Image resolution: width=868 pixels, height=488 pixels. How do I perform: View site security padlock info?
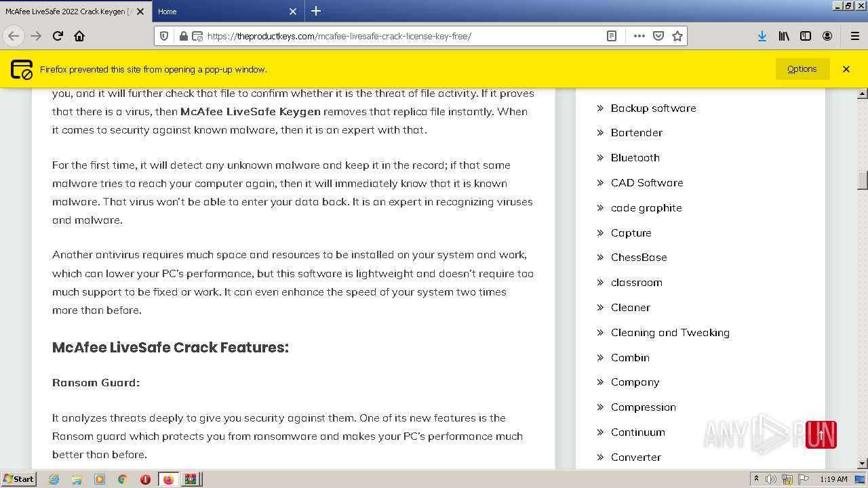click(x=183, y=36)
